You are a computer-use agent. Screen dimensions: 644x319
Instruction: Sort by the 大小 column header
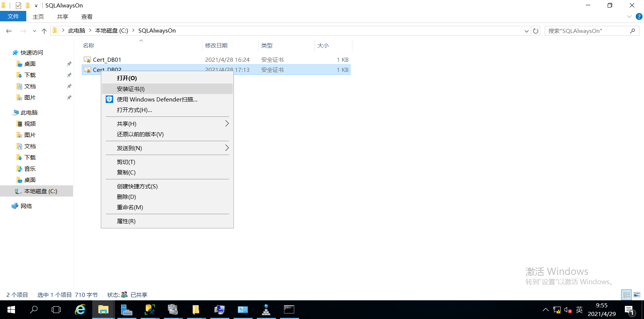coord(333,45)
